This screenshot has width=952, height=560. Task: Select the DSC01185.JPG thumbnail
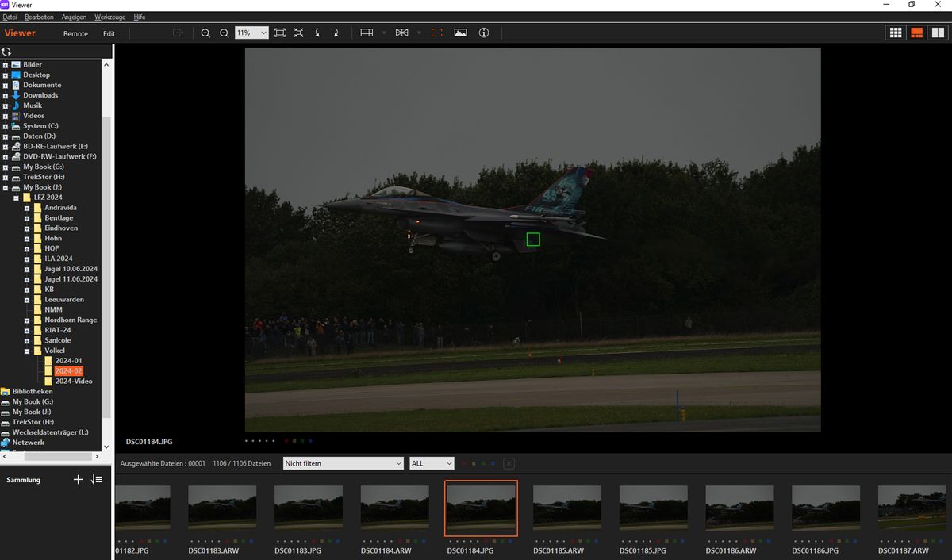[654, 508]
